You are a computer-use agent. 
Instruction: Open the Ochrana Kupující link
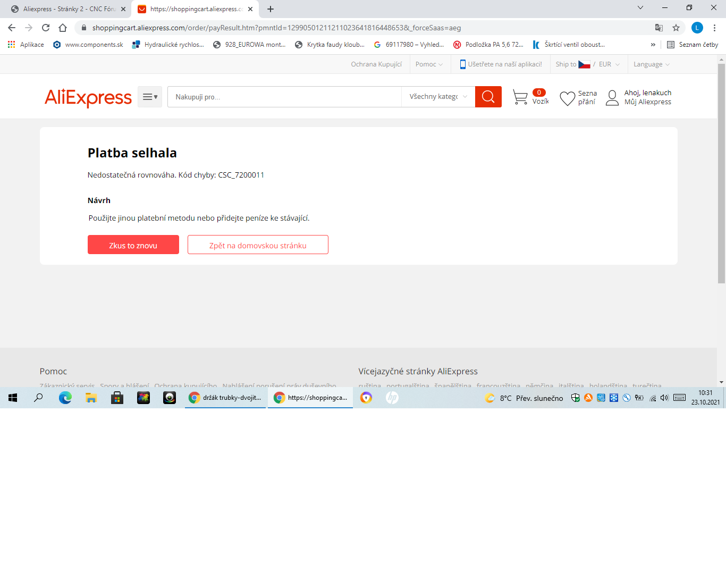pos(376,64)
